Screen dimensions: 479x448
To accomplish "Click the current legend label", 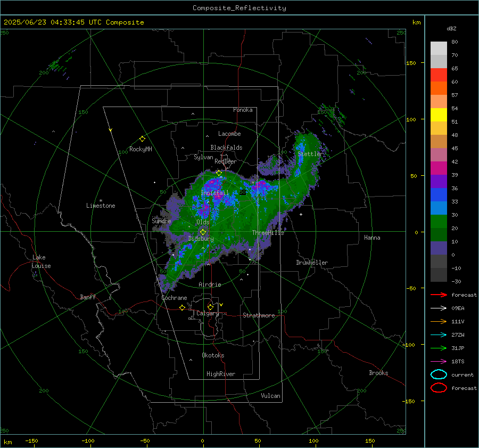I will click(463, 374).
